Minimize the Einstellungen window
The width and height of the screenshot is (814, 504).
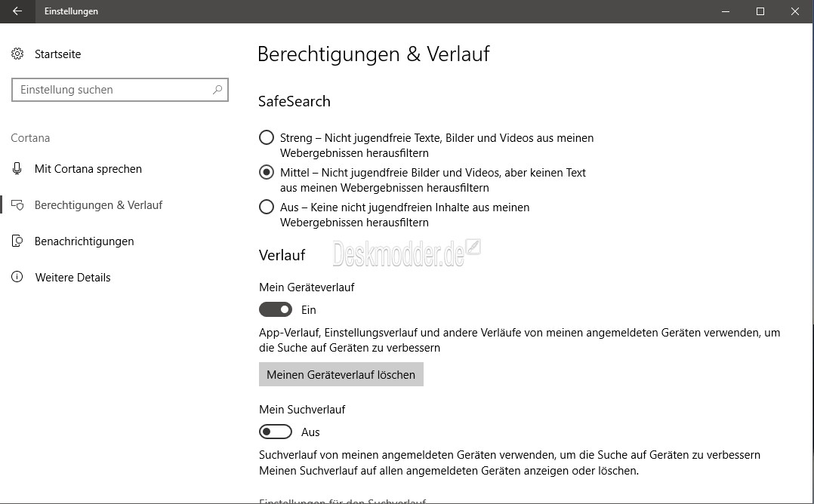[x=726, y=11]
